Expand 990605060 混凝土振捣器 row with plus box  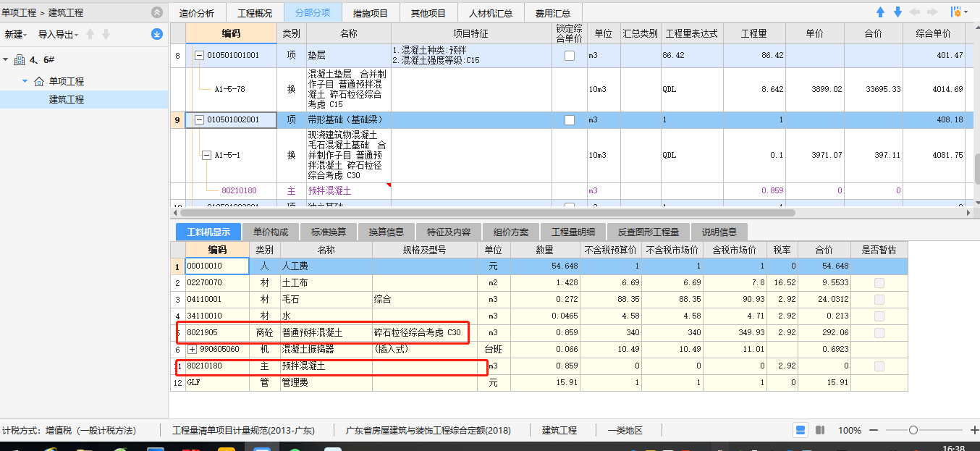tap(193, 350)
